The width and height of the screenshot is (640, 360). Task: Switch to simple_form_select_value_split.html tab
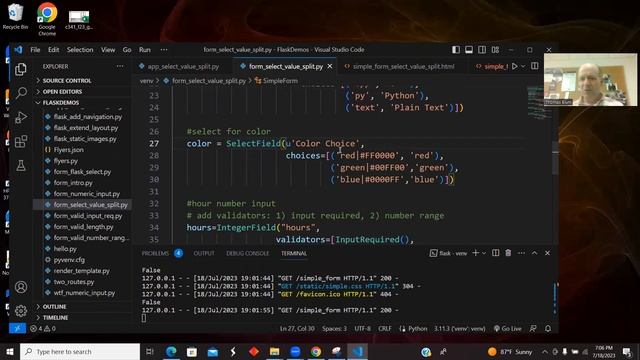[x=403, y=66]
